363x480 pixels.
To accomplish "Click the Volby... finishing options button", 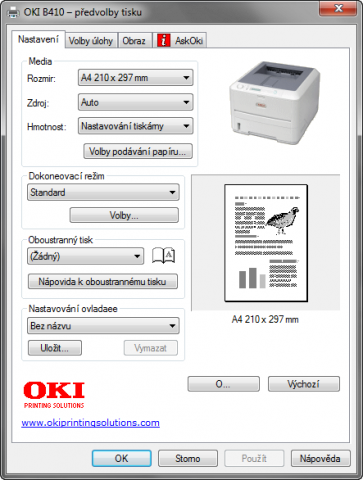I will [x=124, y=215].
